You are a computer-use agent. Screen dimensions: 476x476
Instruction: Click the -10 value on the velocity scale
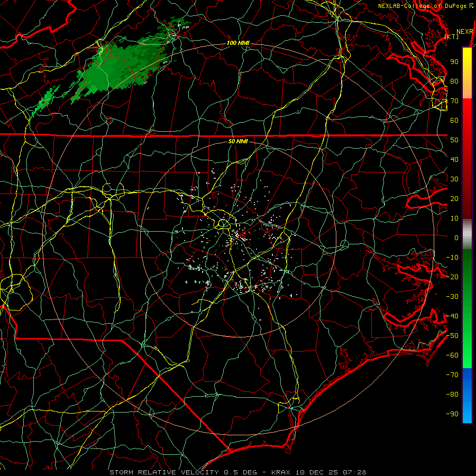click(452, 258)
